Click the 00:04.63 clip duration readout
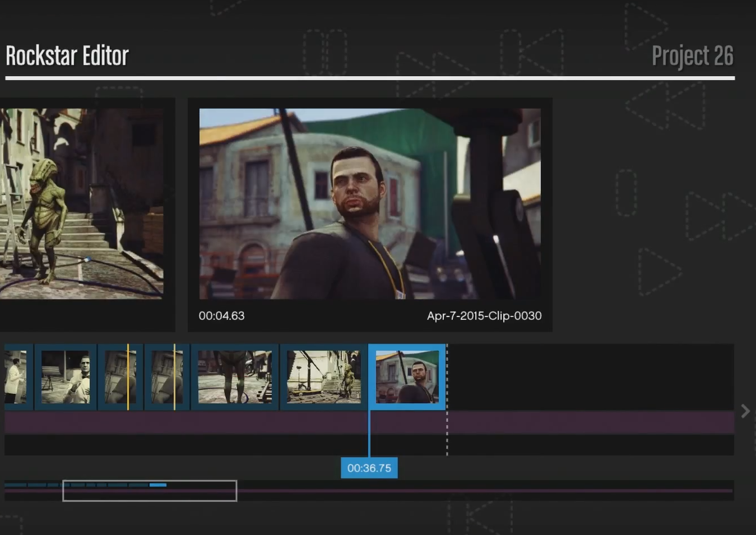756x535 pixels. (222, 316)
